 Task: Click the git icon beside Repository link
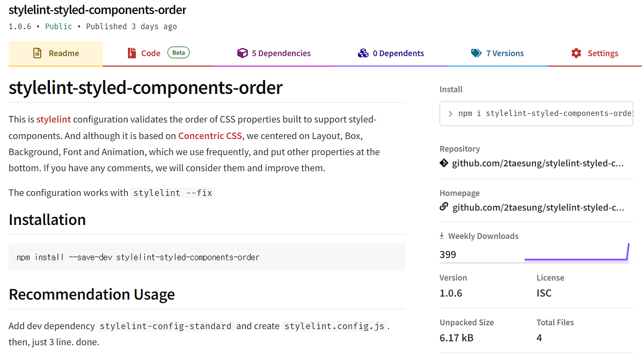tap(444, 163)
